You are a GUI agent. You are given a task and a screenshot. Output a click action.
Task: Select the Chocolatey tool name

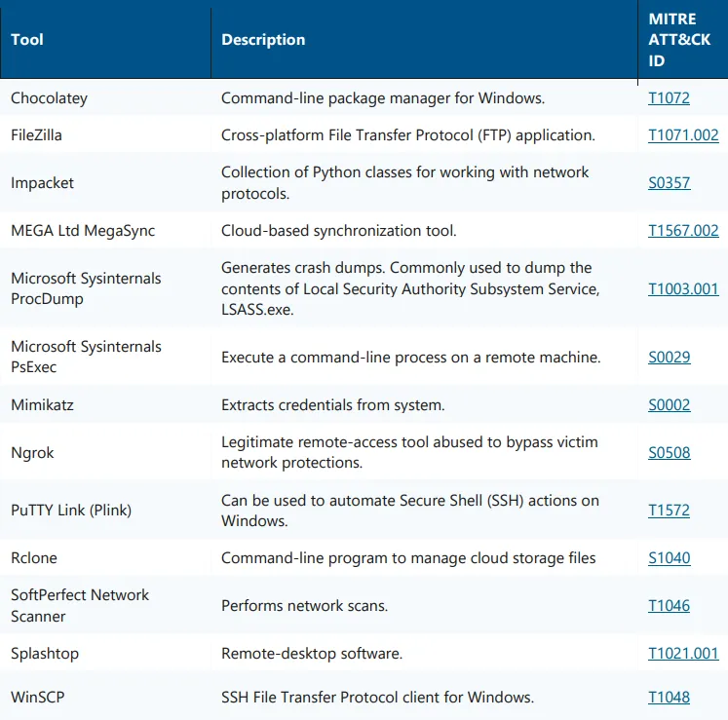tap(50, 97)
